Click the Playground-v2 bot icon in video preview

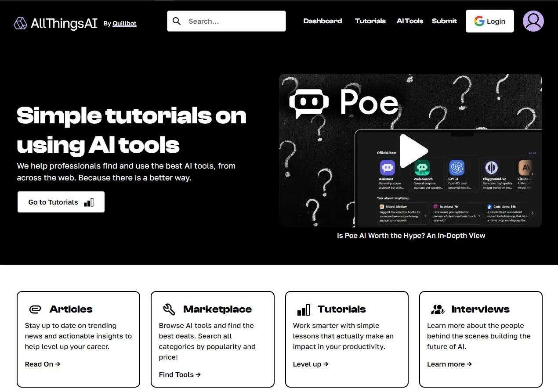491,167
